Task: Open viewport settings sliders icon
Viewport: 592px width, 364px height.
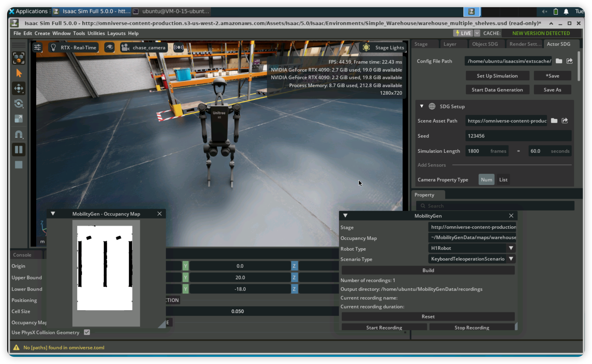Action: pos(37,47)
